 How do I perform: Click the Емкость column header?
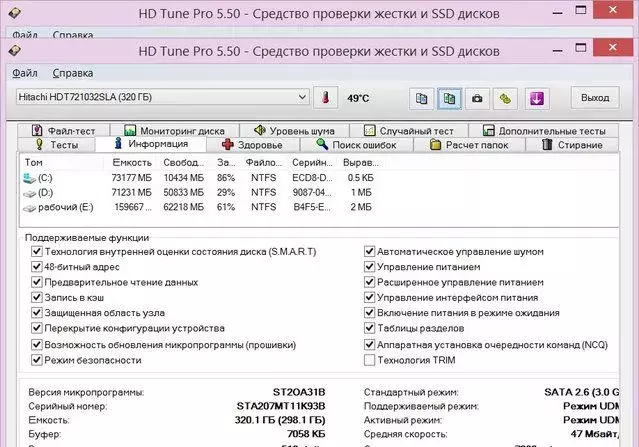click(x=132, y=163)
